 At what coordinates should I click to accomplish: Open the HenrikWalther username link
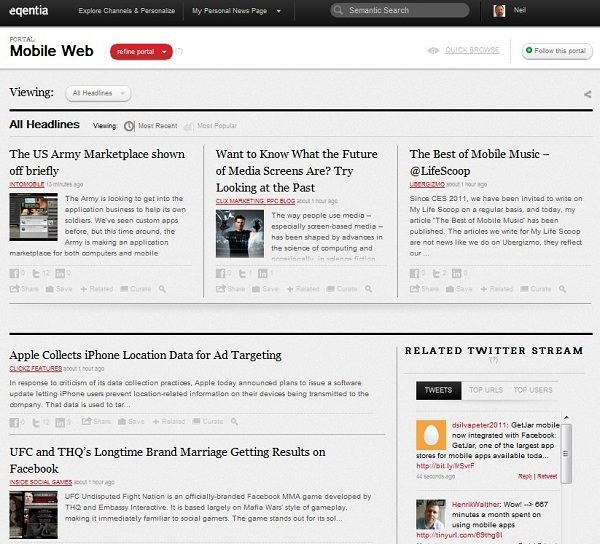point(476,504)
